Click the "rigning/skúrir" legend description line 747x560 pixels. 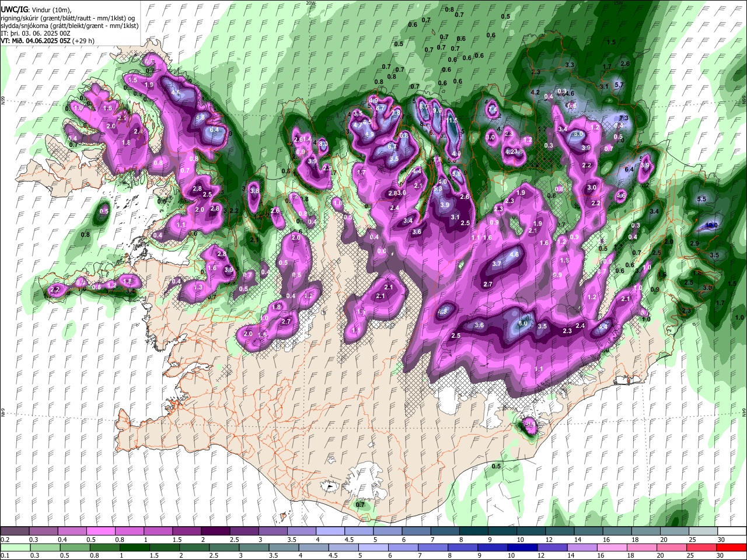point(67,18)
